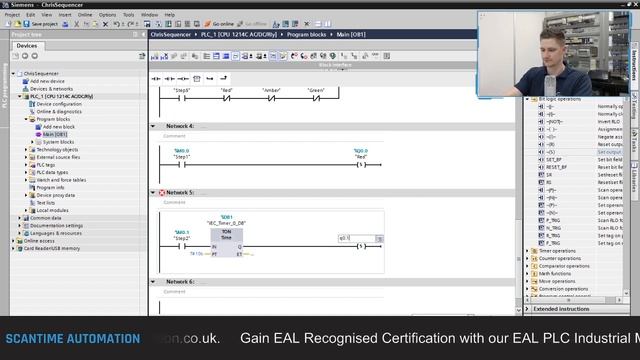Expand the PLC tags folder

coord(26,165)
